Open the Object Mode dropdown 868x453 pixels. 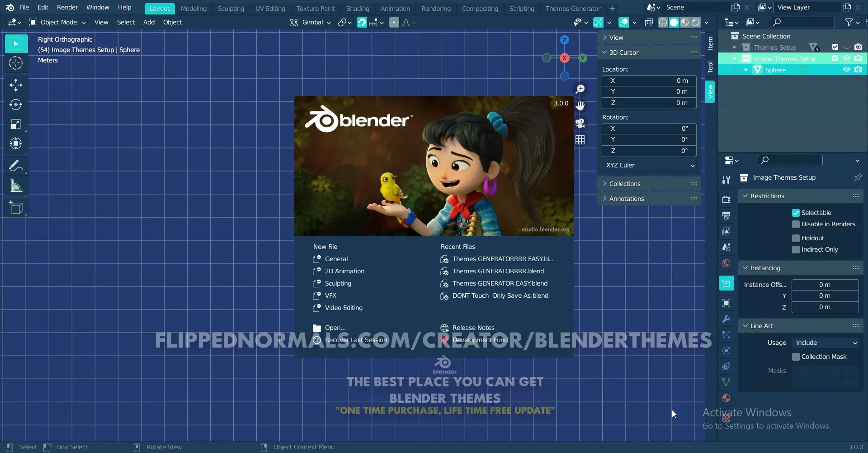[x=57, y=22]
